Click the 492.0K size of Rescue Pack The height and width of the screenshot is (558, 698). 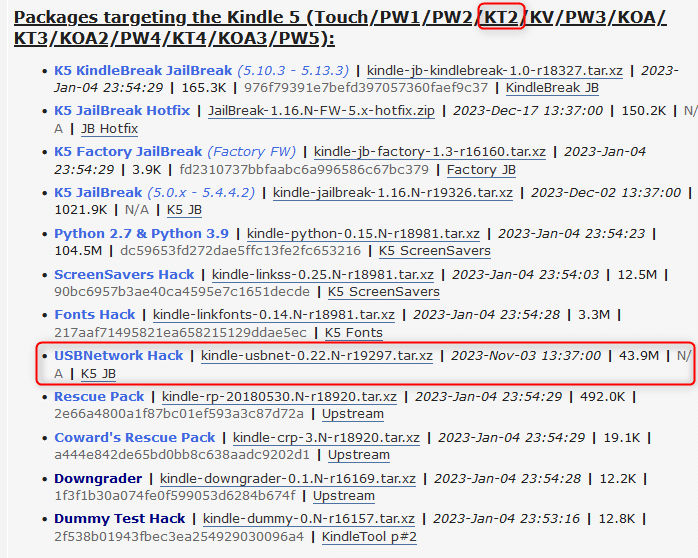click(x=602, y=396)
